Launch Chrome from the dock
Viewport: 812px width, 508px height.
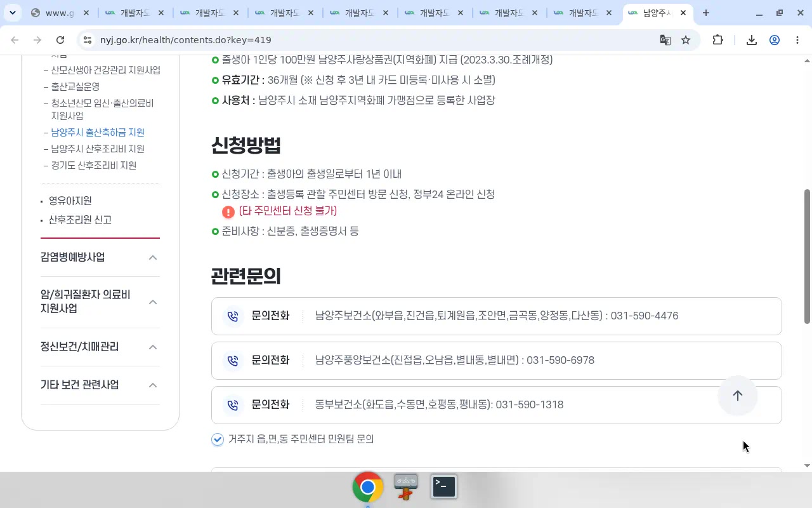(368, 487)
